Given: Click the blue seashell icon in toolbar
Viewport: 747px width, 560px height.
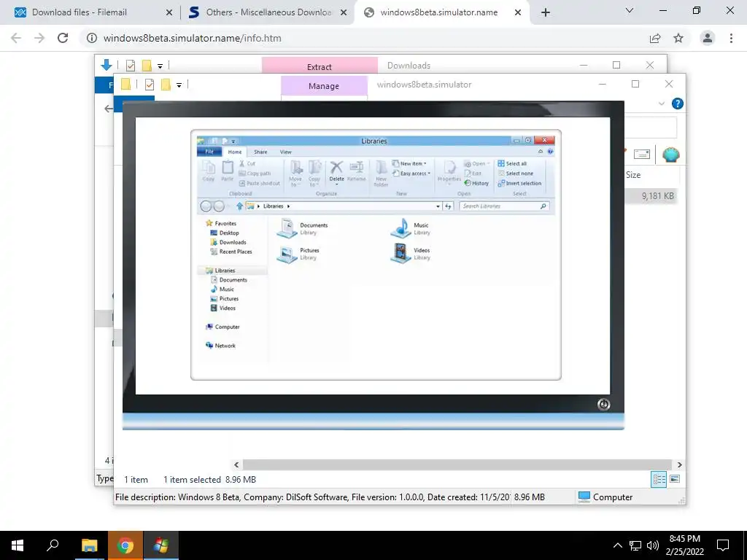Looking at the screenshot, I should 671,155.
